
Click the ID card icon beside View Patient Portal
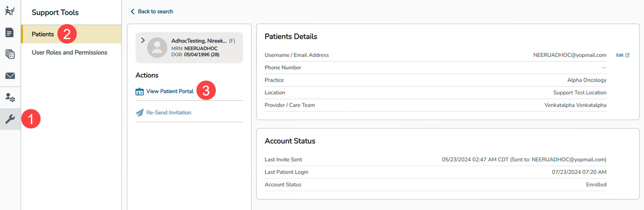pos(140,91)
